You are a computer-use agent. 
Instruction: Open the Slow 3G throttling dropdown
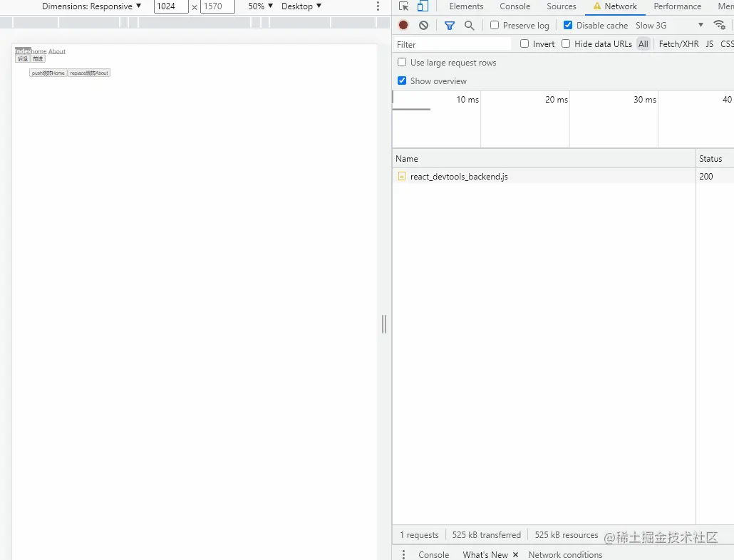pos(669,25)
